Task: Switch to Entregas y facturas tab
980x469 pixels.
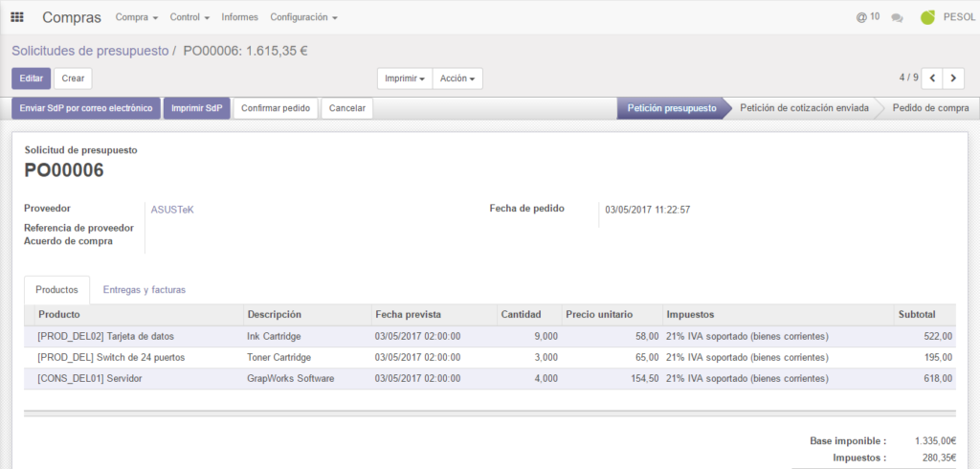Action: (x=145, y=290)
